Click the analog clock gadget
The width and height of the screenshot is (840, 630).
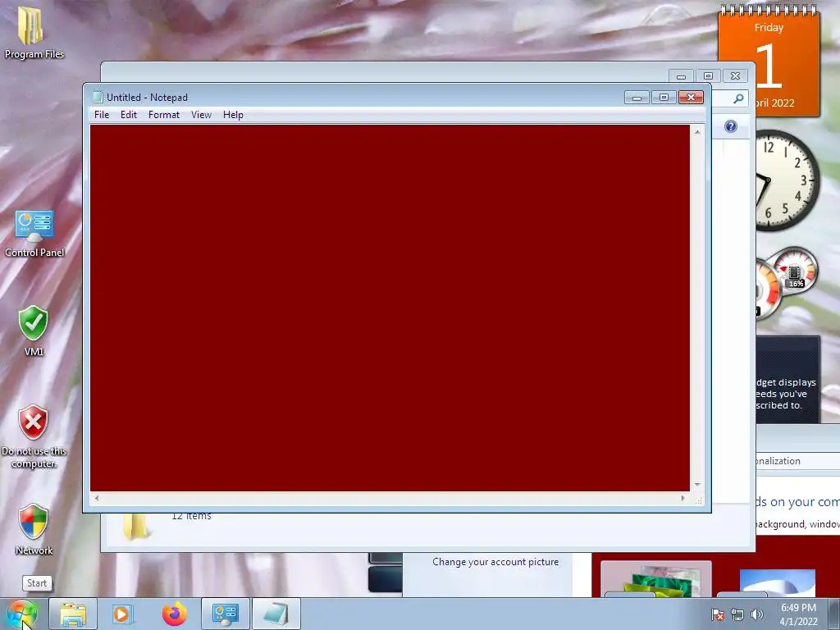click(787, 180)
